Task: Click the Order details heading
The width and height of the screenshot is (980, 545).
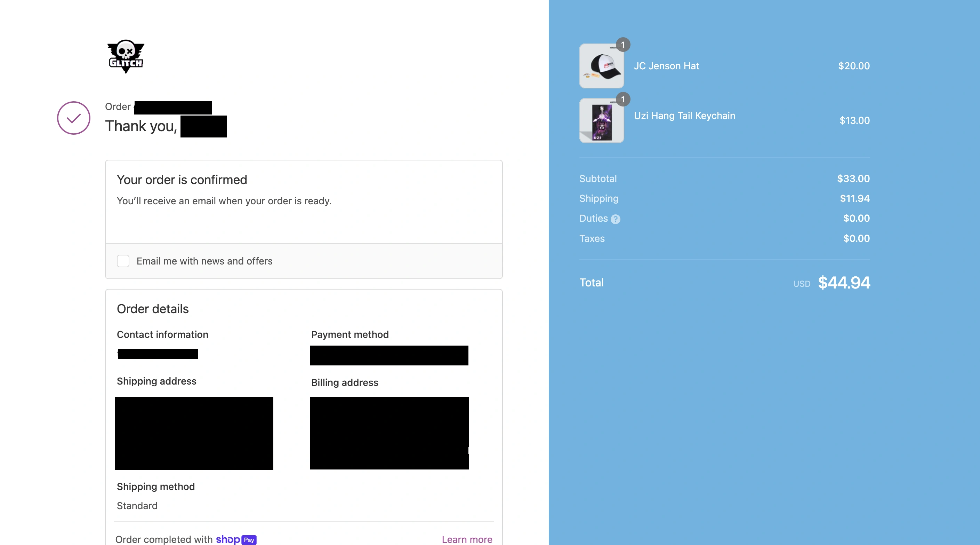Action: [153, 309]
